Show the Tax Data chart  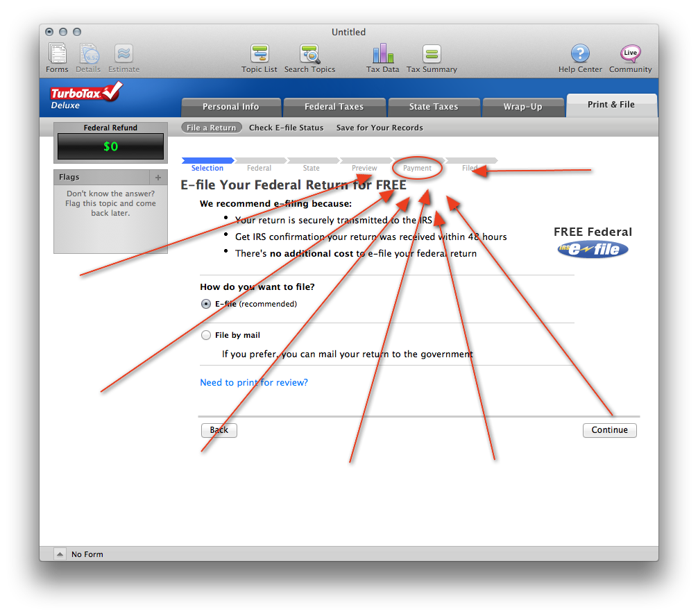pos(382,58)
